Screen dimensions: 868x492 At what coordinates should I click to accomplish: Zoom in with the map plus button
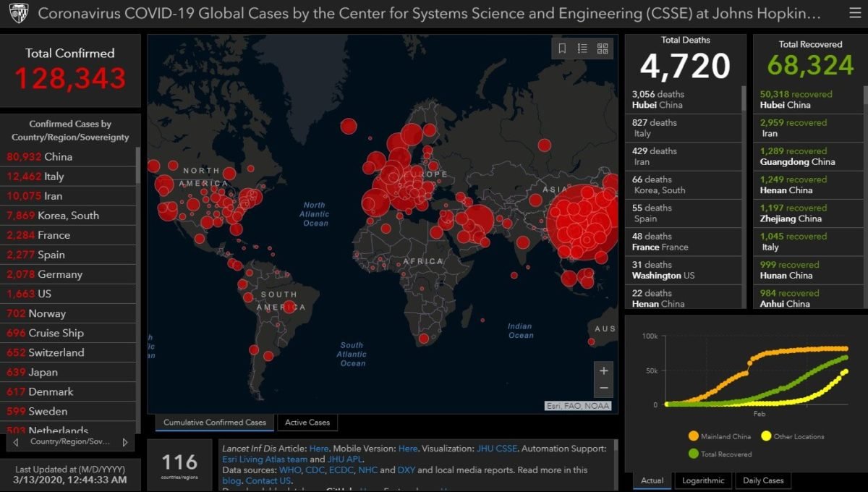click(x=604, y=370)
